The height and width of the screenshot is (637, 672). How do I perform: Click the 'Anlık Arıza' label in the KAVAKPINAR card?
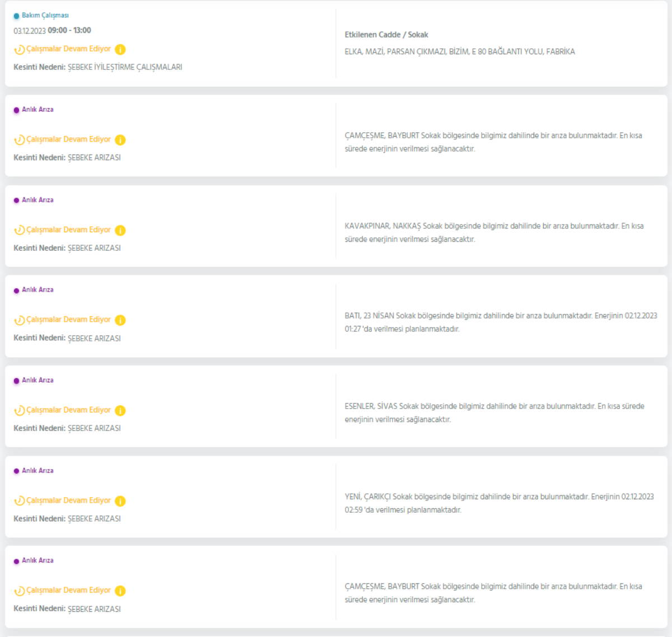point(38,200)
